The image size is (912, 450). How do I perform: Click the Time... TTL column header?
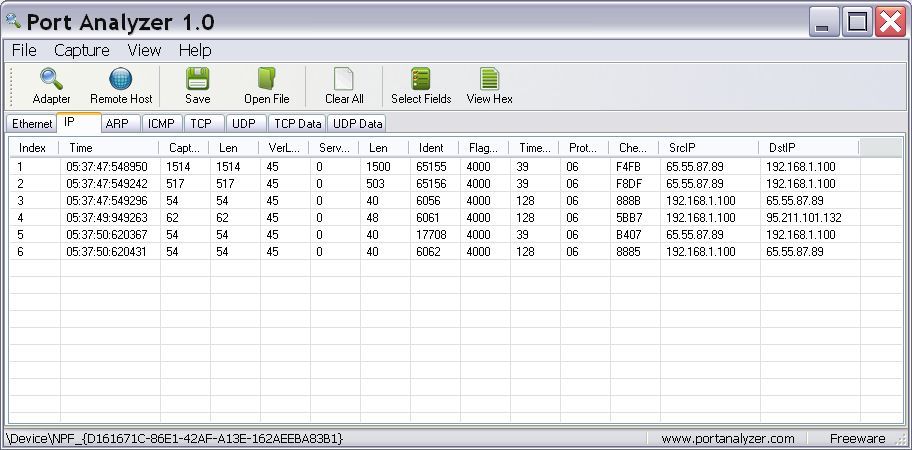tap(534, 148)
